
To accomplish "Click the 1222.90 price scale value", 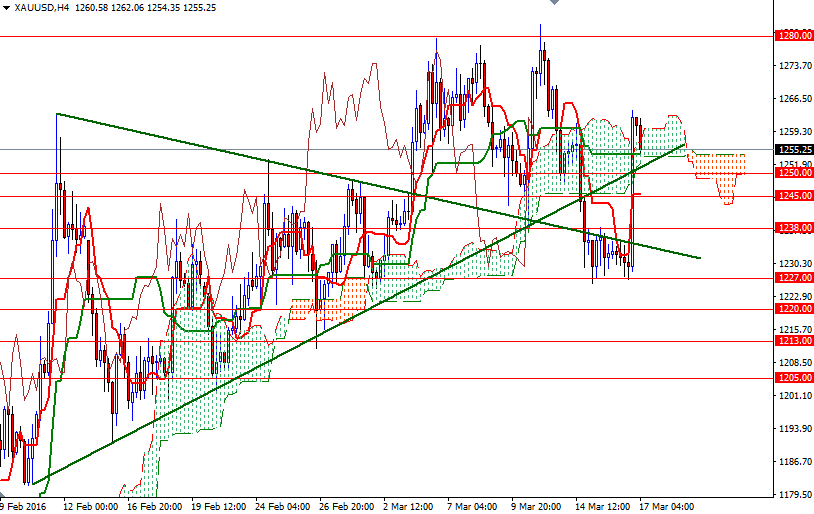I will point(795,296).
